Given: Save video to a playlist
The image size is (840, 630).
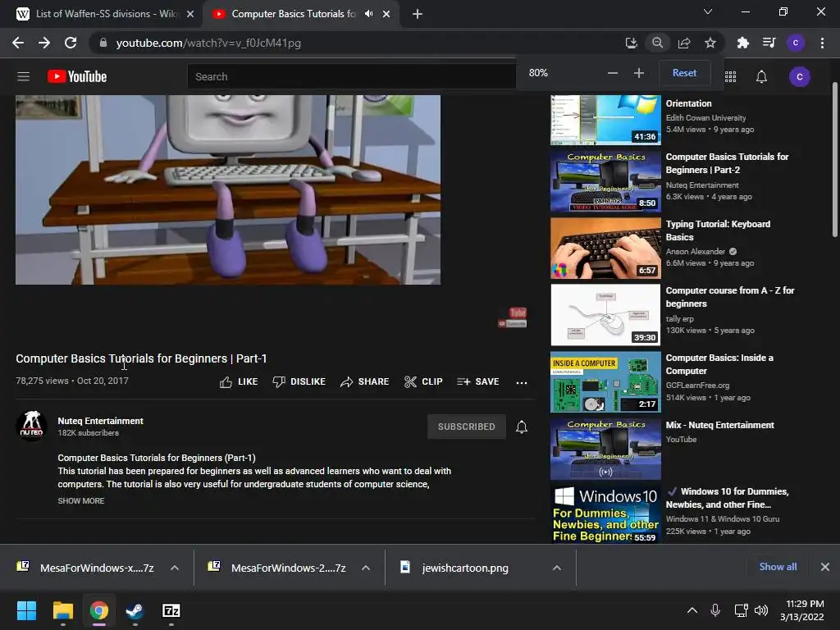Looking at the screenshot, I should click(x=478, y=381).
